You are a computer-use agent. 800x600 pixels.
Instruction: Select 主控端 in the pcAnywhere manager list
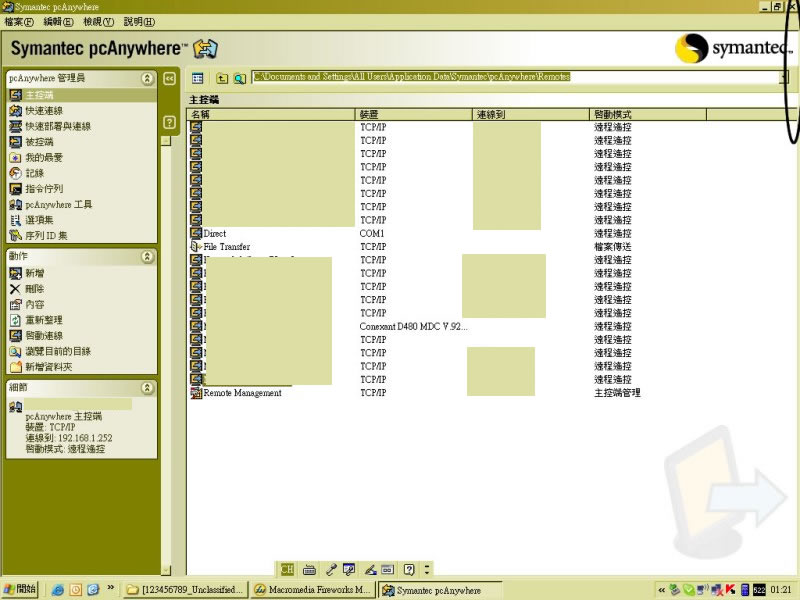click(x=39, y=95)
